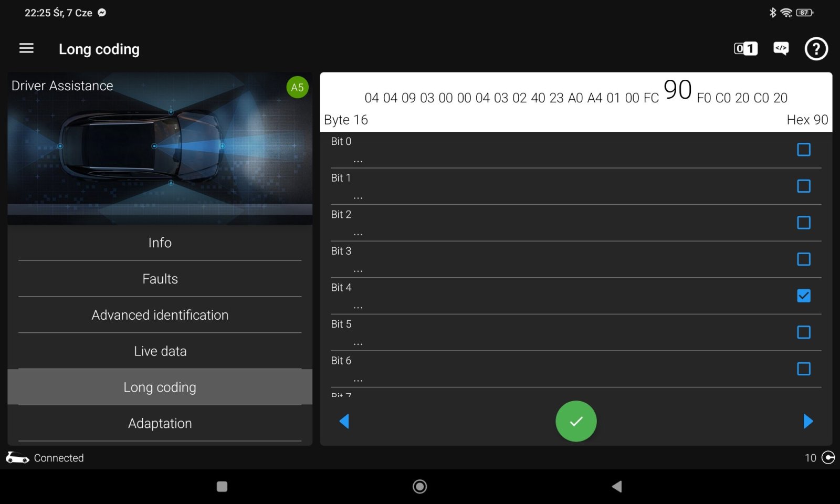Uncheck the Bit 4 checkbox
Image resolution: width=840 pixels, height=504 pixels.
point(803,296)
